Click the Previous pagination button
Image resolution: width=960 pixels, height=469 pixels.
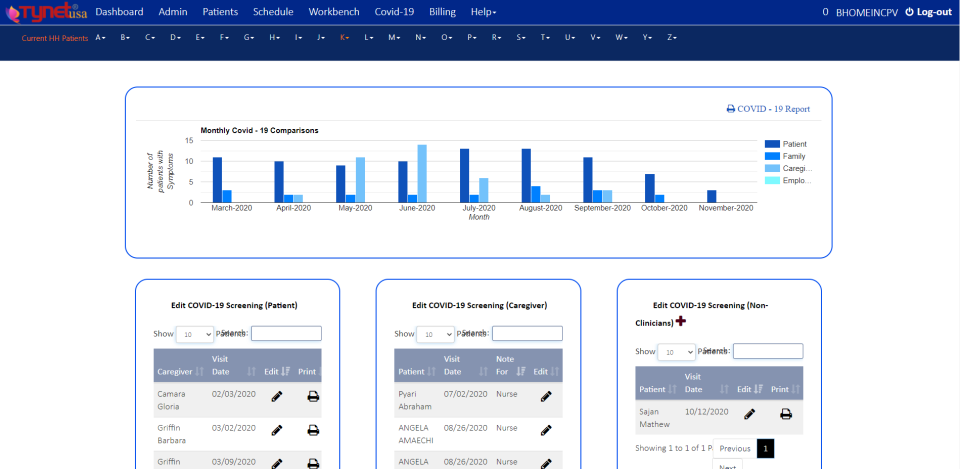point(735,449)
